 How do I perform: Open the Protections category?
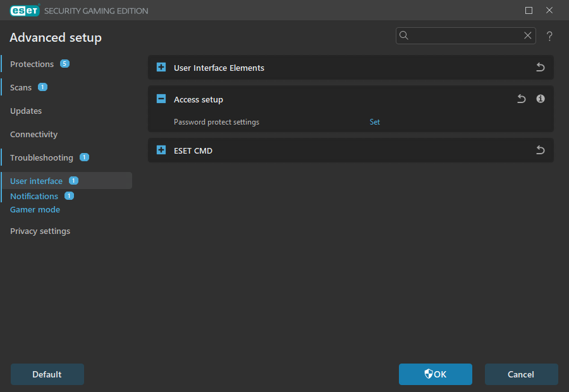click(x=32, y=64)
